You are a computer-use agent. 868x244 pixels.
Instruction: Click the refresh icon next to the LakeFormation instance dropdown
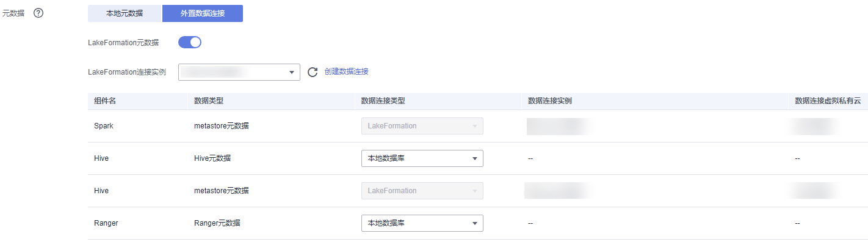coord(313,72)
